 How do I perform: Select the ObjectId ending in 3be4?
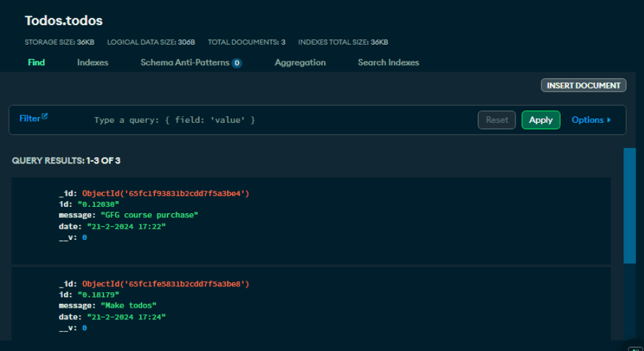pyautogui.click(x=166, y=193)
